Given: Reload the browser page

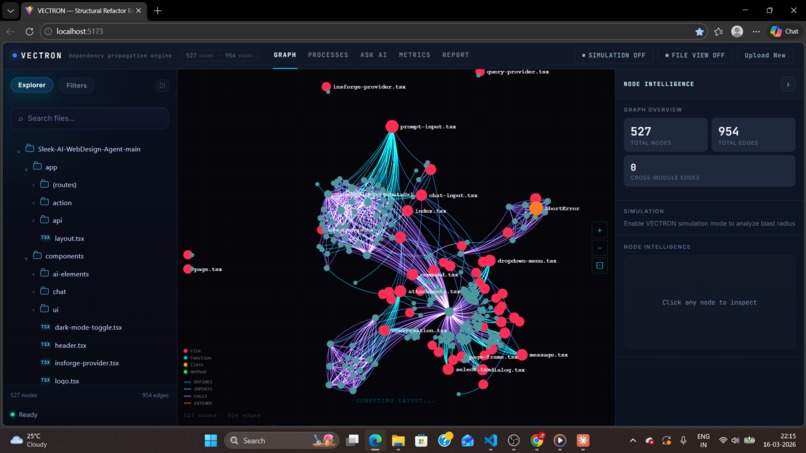Looking at the screenshot, I should 29,31.
